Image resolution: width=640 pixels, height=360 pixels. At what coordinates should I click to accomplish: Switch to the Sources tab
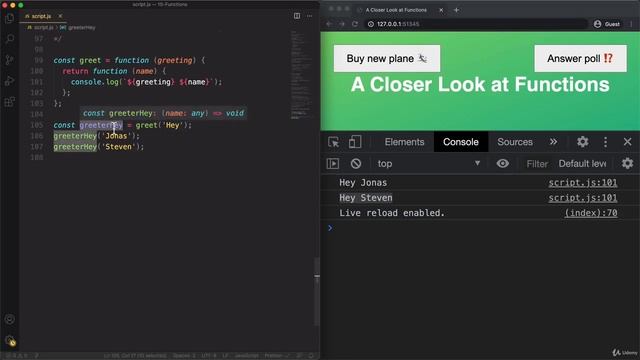515,142
